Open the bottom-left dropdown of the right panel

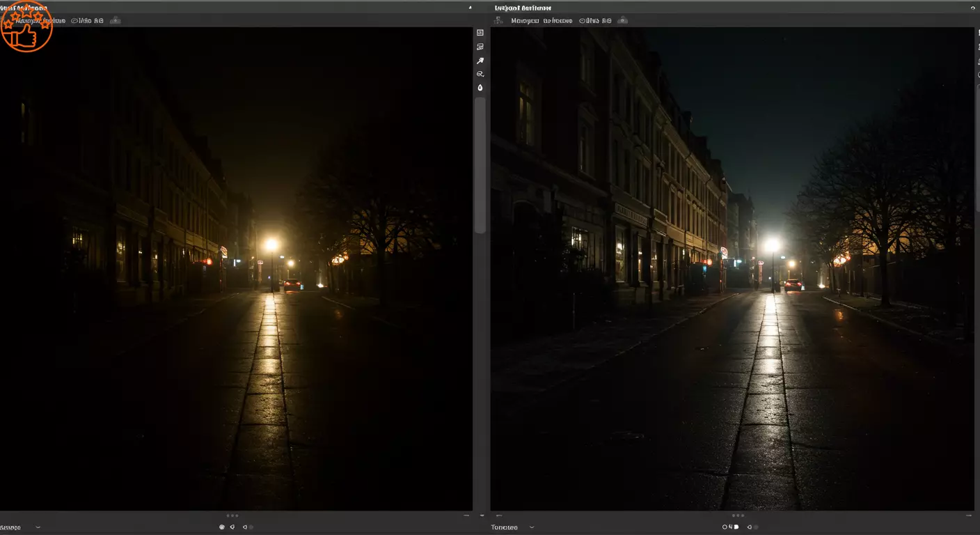[513, 527]
